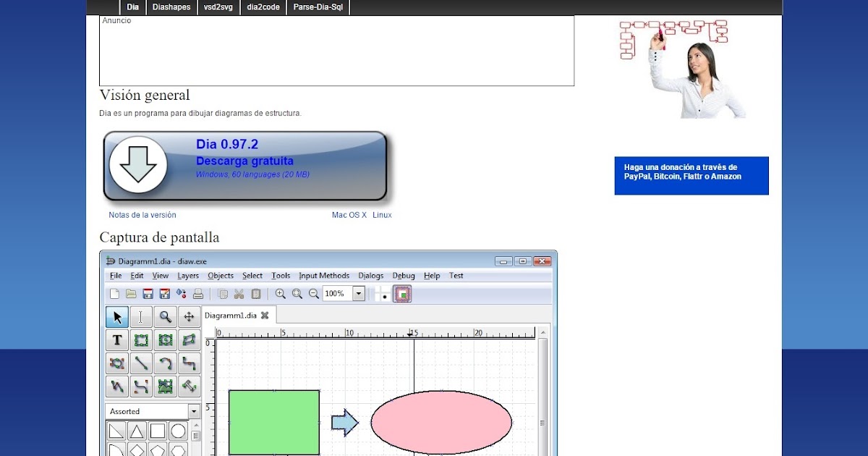Click the Export diagram toolbar icon

click(x=181, y=294)
